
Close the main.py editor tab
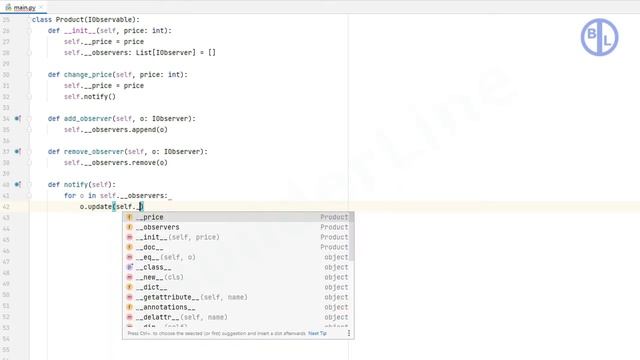[x=41, y=7]
